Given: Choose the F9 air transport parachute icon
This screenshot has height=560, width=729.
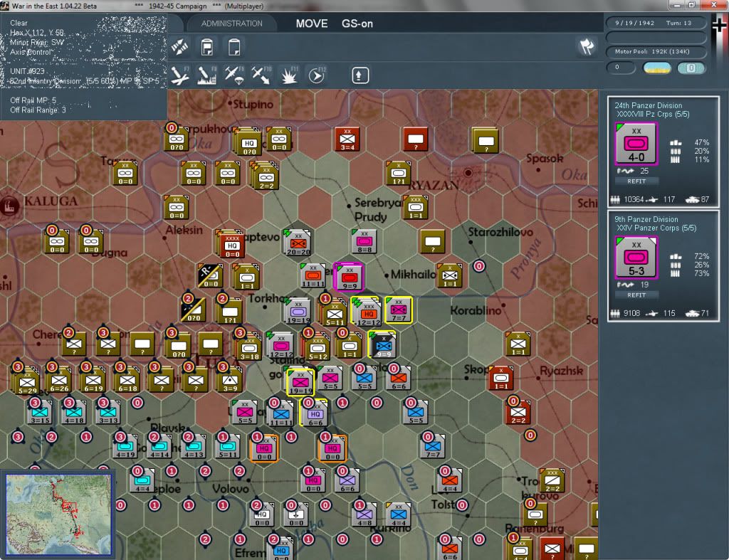Looking at the screenshot, I should click(x=234, y=75).
